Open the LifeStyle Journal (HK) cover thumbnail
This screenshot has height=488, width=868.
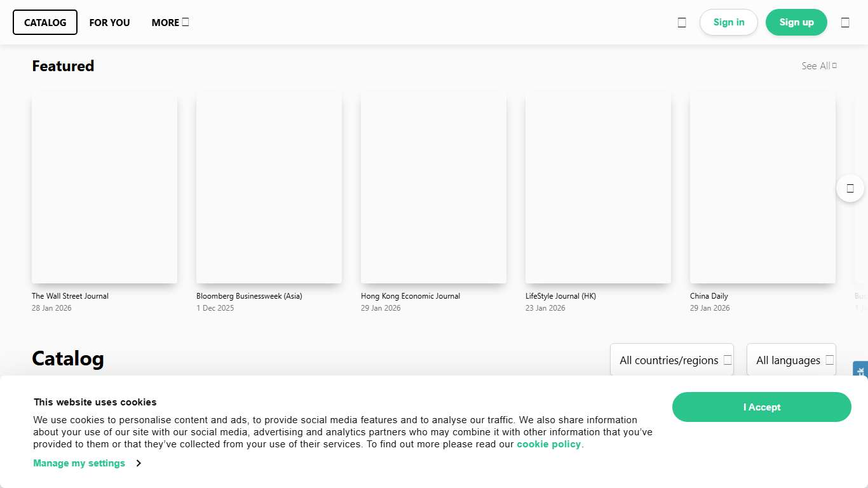pyautogui.click(x=598, y=187)
